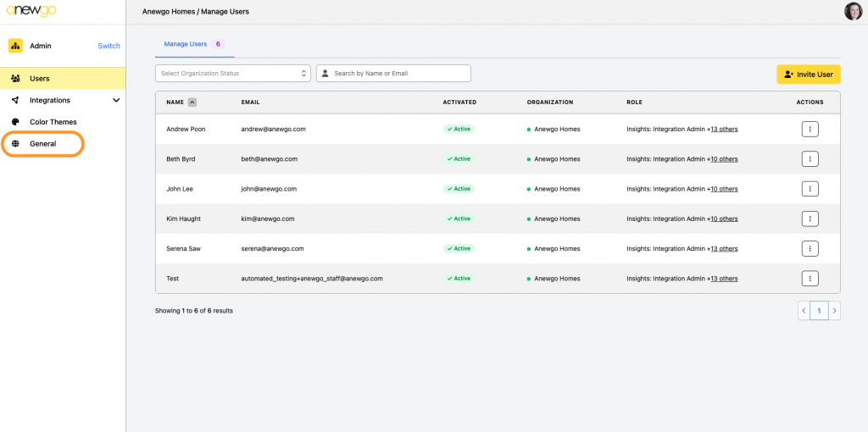Viewport: 868px width, 432px height.
Task: Open the user profile avatar
Action: [x=853, y=11]
